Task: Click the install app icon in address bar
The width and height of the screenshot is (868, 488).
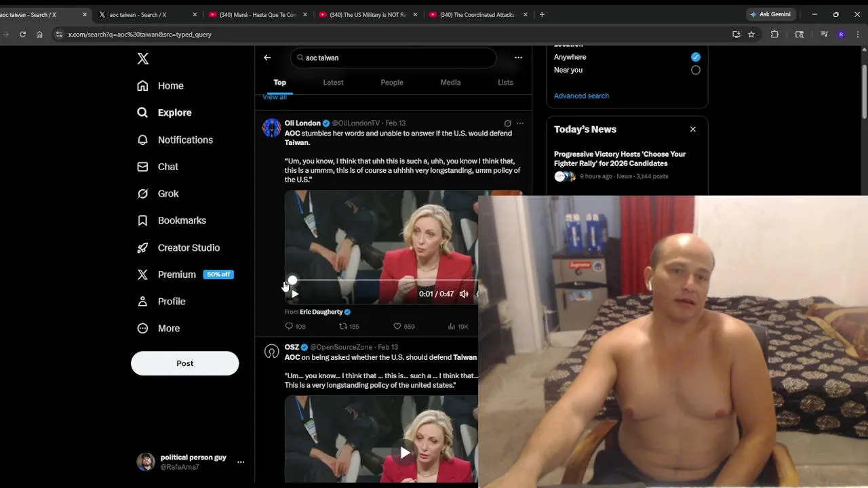Action: coord(736,35)
